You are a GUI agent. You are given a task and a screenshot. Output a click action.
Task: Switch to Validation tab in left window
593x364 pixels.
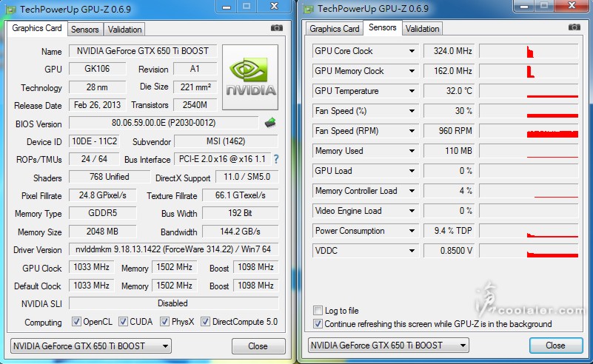tap(124, 30)
